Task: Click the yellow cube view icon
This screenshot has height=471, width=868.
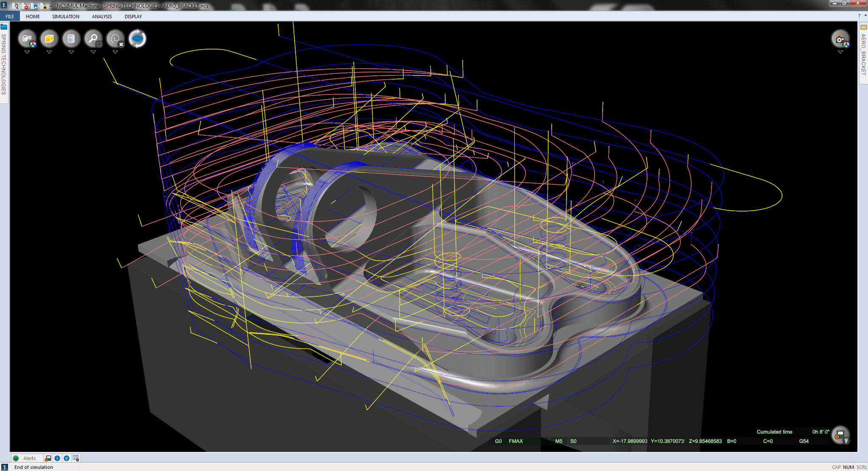Action: (49, 39)
